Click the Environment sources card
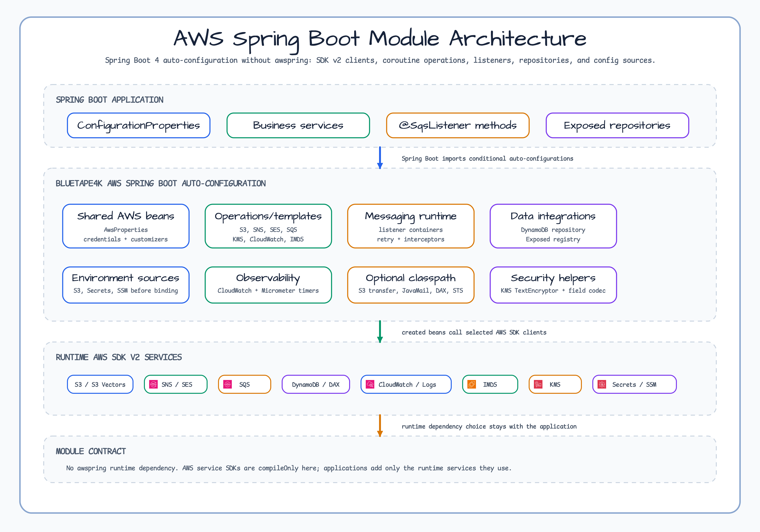 pos(126,285)
